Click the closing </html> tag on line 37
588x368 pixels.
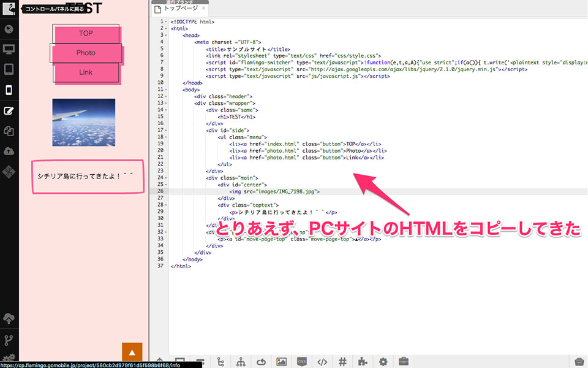click(181, 266)
